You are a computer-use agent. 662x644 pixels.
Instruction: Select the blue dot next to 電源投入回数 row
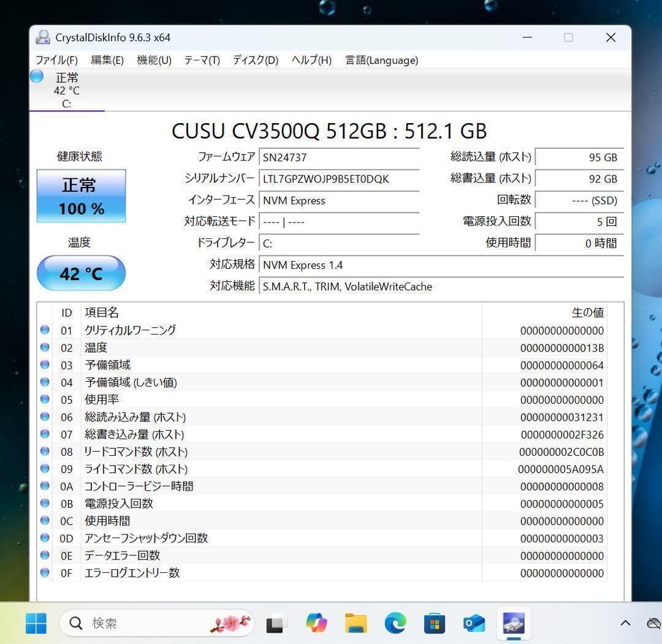[x=44, y=504]
